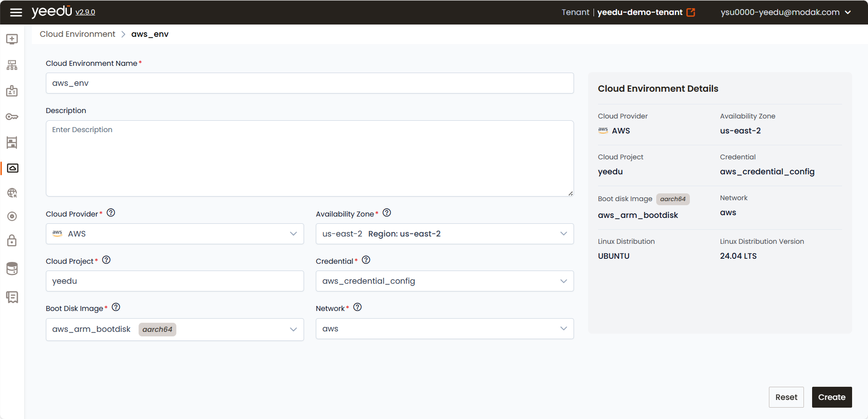Focus the Cloud Project input field
The image size is (868, 419).
[175, 281]
